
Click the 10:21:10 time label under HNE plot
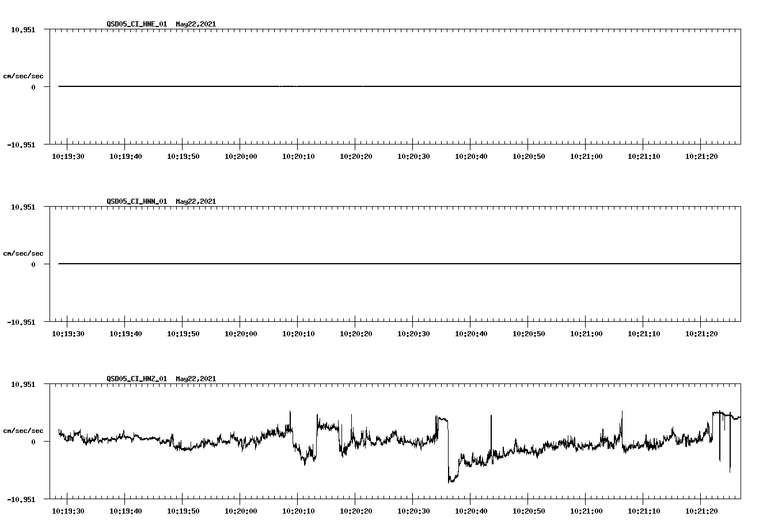[644, 156]
